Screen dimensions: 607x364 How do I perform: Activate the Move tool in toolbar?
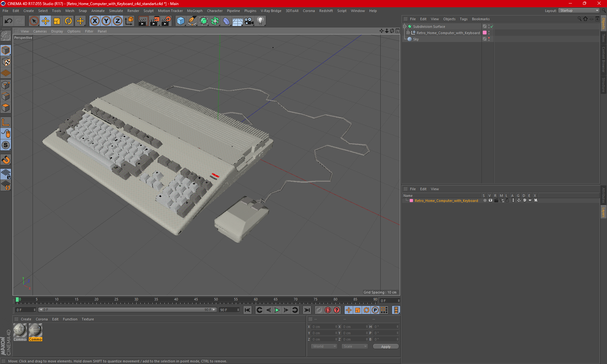(x=46, y=21)
